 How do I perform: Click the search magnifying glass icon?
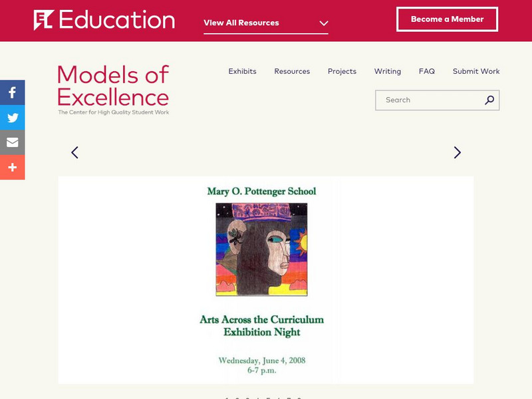click(x=489, y=100)
